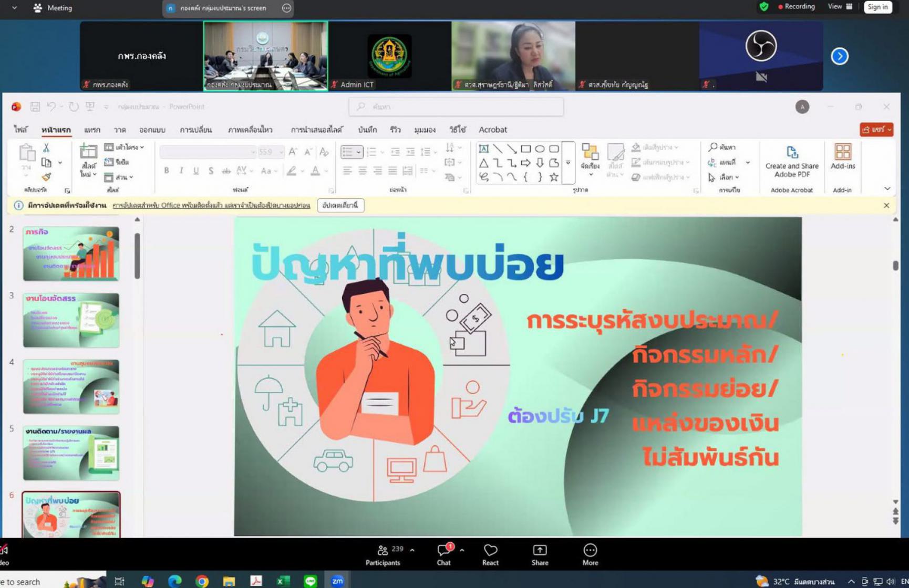Click the อัปเดตเดี๋ยวนี้ update button
The height and width of the screenshot is (588, 909).
click(340, 205)
